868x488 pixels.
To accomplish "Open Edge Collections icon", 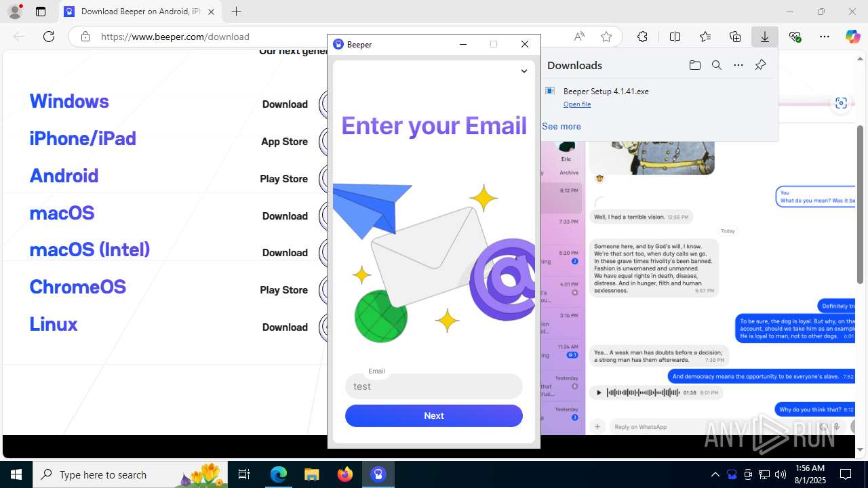I will coord(735,37).
